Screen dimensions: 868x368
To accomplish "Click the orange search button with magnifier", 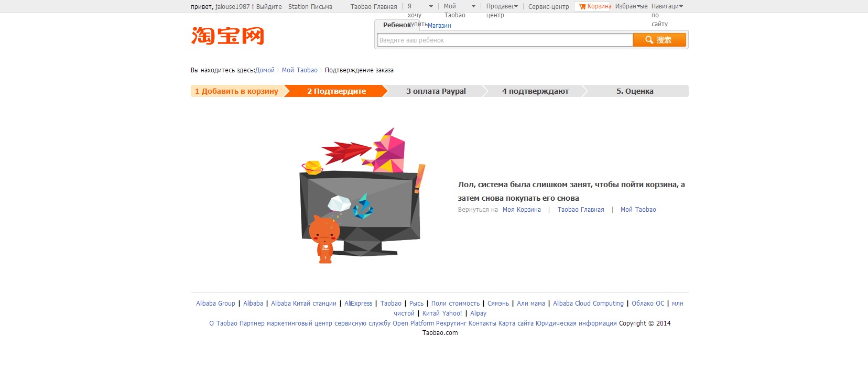I will tap(659, 40).
